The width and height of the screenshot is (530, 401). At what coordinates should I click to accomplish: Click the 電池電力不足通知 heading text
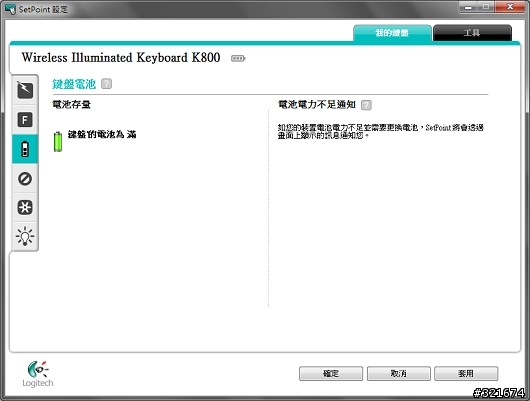click(x=317, y=104)
